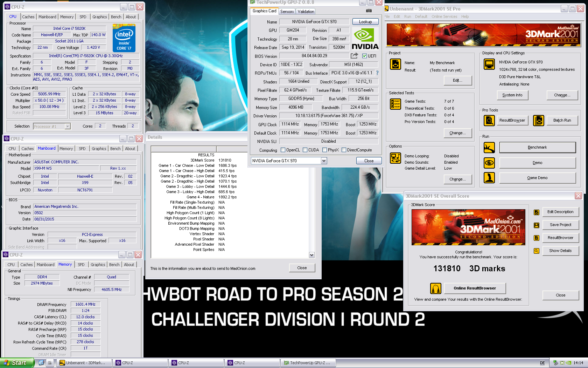The image size is (588, 368).
Task: Toggle the UEFI checkbox in GPU-Z
Action: [364, 56]
